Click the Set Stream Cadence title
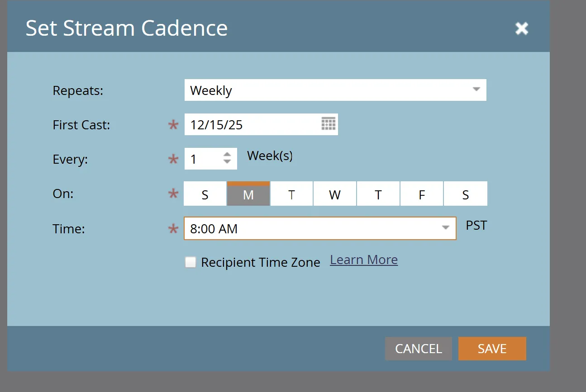Image resolution: width=586 pixels, height=392 pixels. tap(127, 28)
